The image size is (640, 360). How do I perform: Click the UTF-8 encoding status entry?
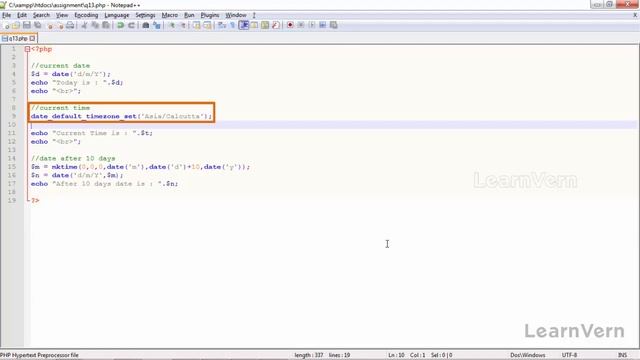569,355
